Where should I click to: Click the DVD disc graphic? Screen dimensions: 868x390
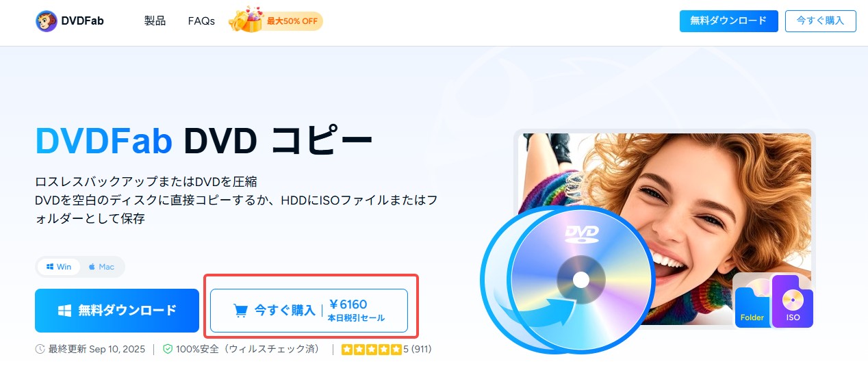pos(580,278)
